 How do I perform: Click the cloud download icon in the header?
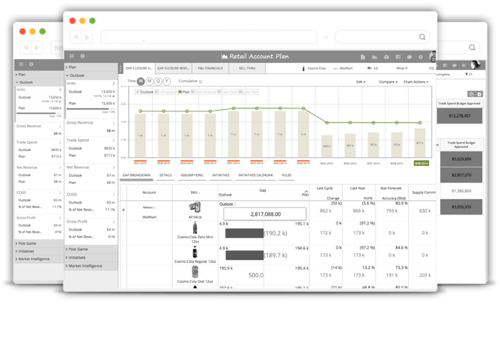pos(386,57)
